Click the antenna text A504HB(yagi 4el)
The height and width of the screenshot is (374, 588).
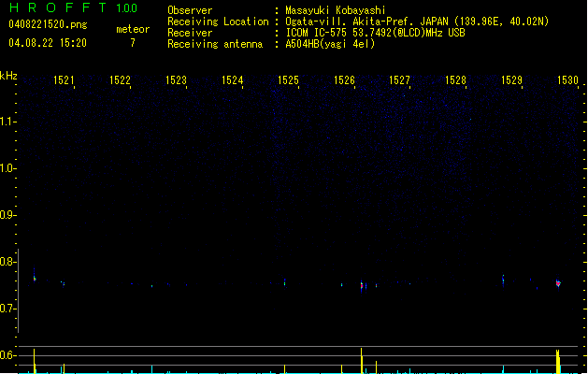[330, 44]
